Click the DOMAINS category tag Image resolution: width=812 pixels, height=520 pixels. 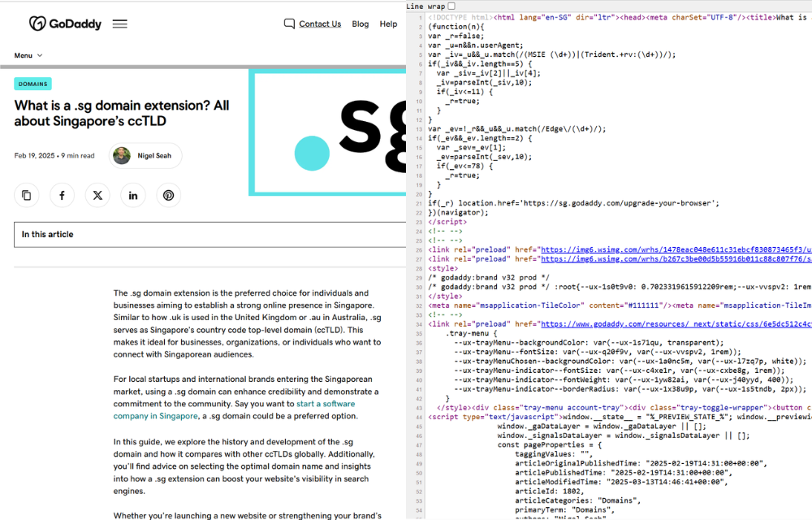tap(32, 84)
